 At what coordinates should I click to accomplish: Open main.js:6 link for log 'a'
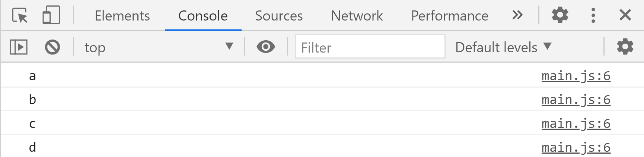point(576,76)
